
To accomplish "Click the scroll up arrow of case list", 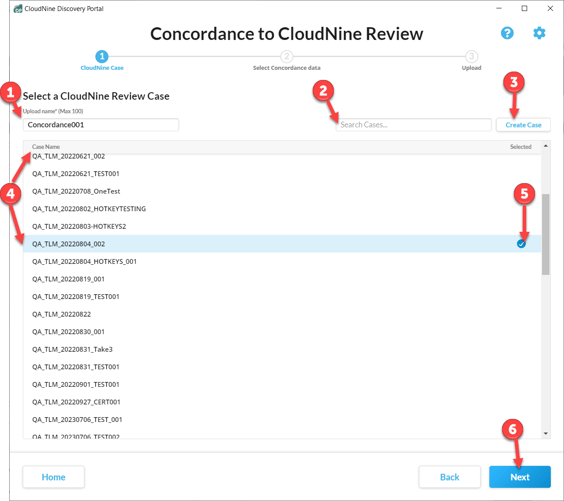I will 546,146.
